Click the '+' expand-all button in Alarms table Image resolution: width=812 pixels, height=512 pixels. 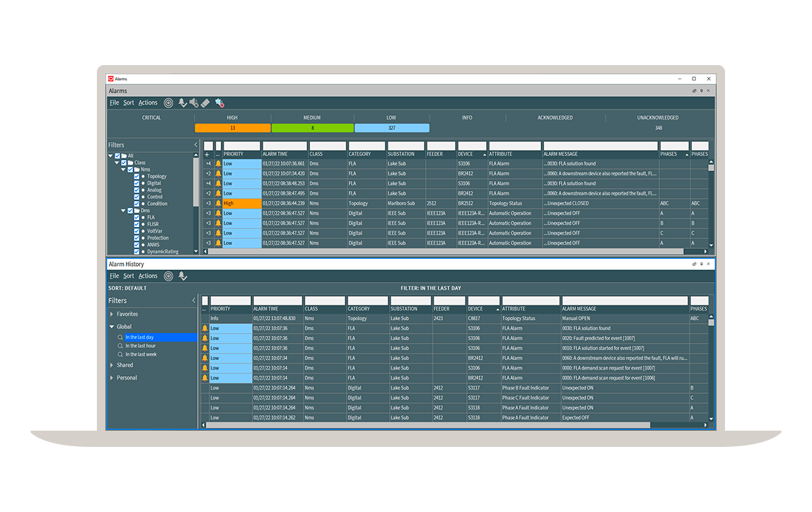207,154
